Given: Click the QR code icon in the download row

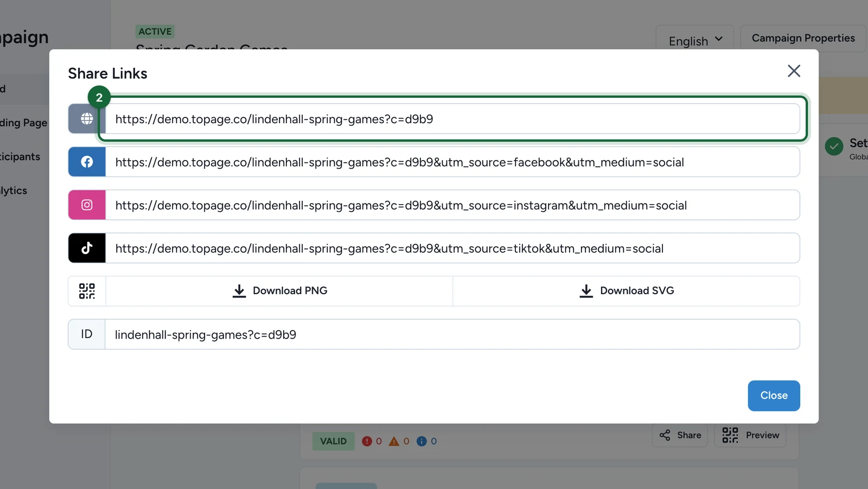Looking at the screenshot, I should (87, 291).
